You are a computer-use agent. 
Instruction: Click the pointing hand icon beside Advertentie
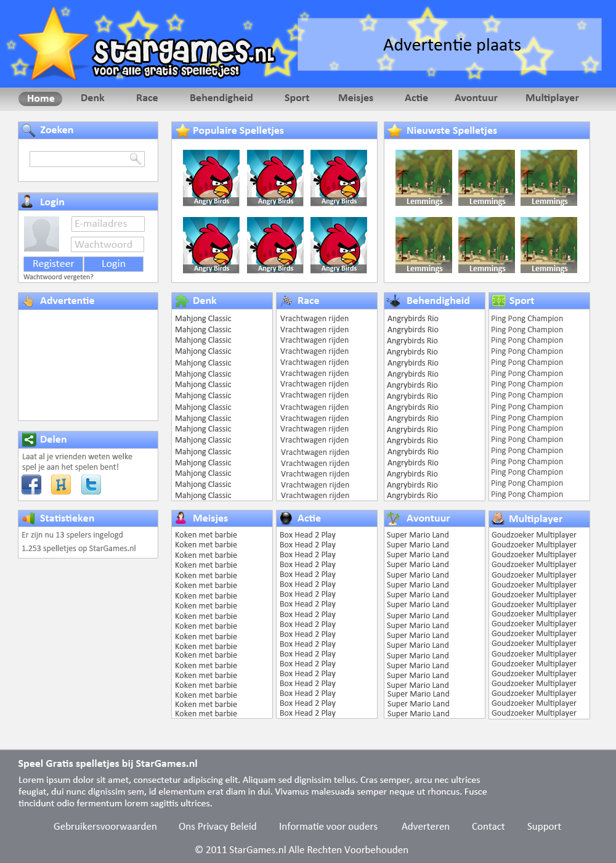28,301
